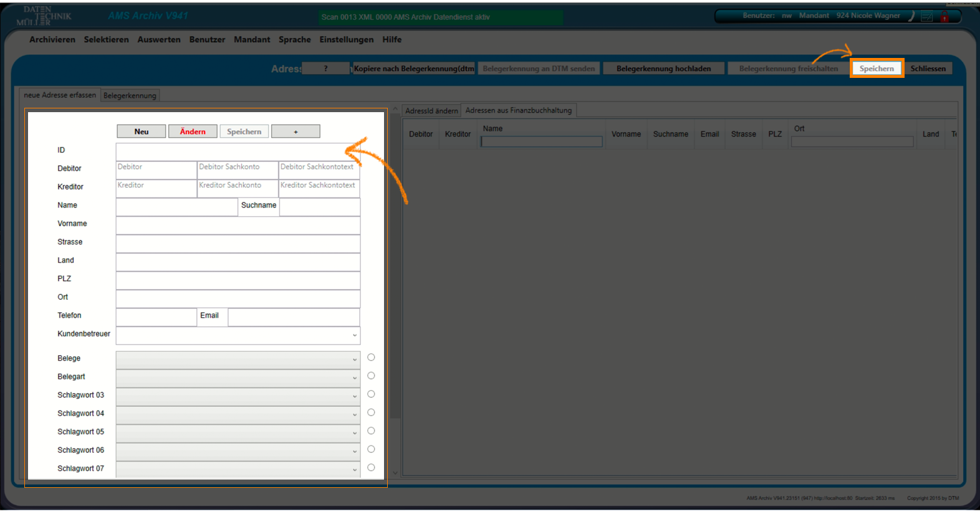
Task: Click the scroll-down arrow beside the address form
Action: pos(395,473)
